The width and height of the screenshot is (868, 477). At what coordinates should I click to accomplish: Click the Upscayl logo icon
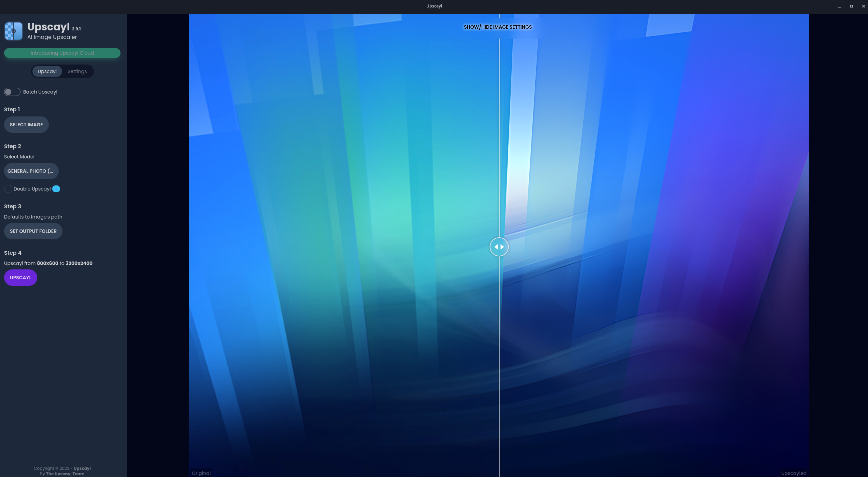tap(13, 31)
